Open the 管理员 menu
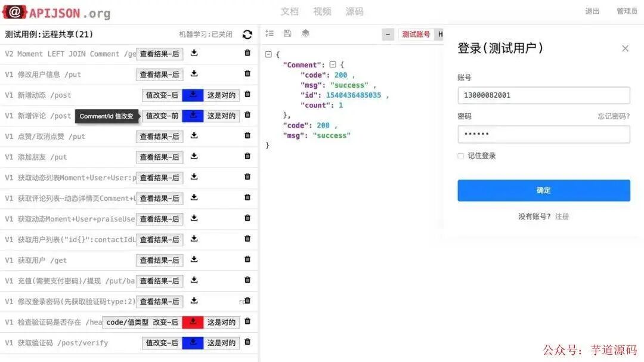Image resolution: width=644 pixels, height=362 pixels. [627, 11]
